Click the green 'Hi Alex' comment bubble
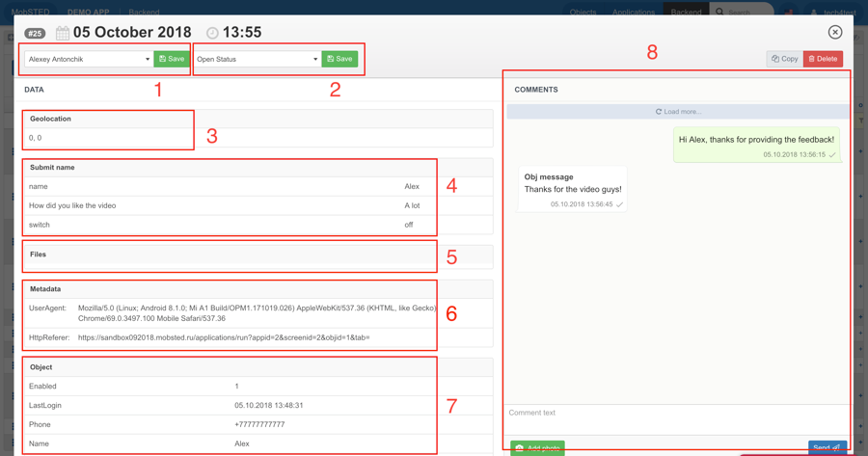This screenshot has height=456, width=868. pos(756,145)
